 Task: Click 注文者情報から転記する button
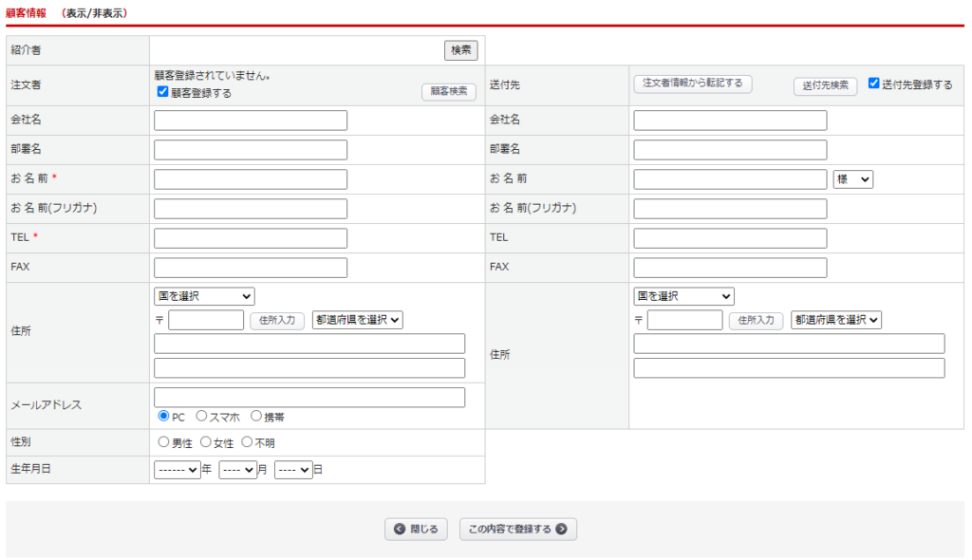[692, 84]
